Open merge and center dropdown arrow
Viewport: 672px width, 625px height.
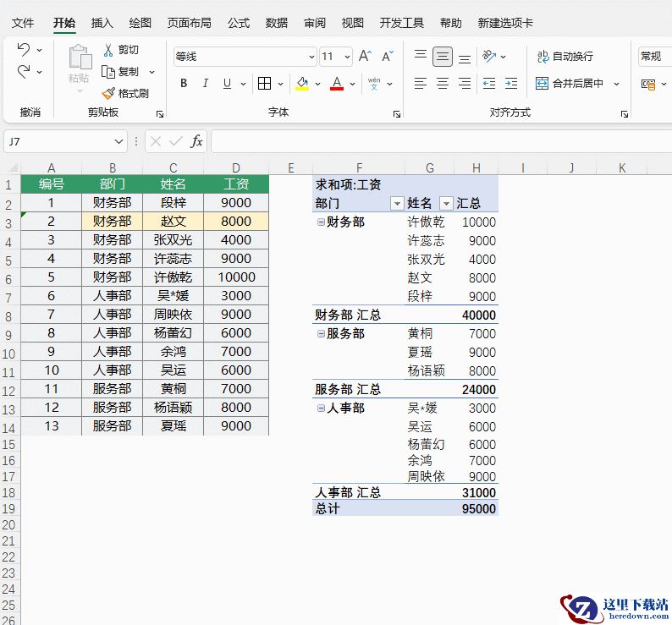pos(617,84)
